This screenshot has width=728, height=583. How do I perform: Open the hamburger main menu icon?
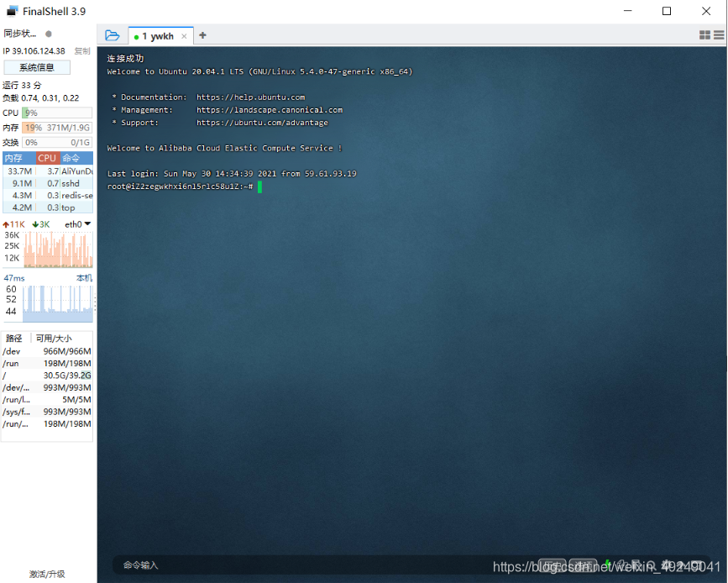(719, 34)
